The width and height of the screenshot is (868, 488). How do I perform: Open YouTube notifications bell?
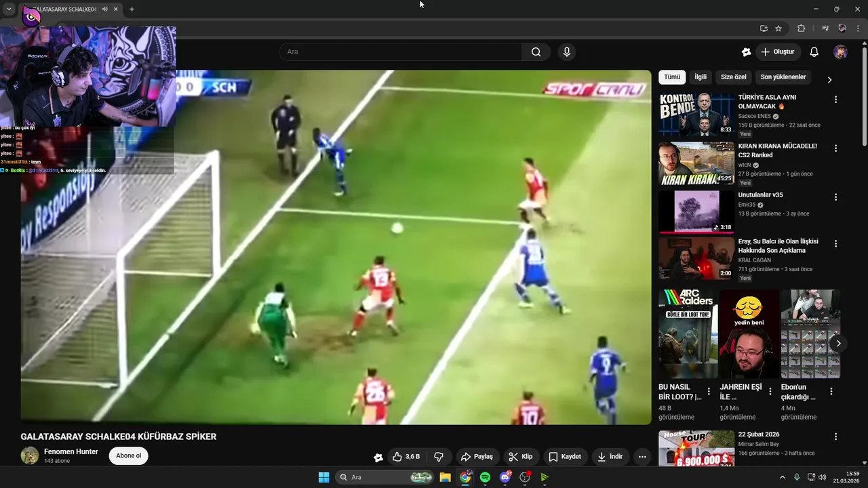coord(814,52)
